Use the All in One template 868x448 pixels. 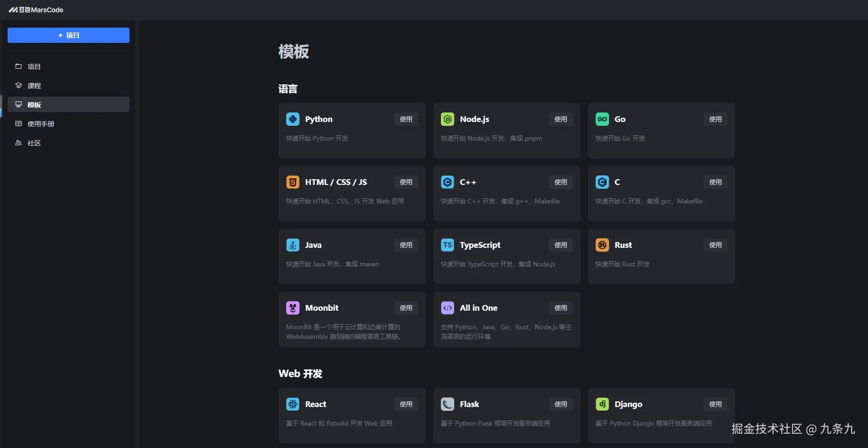[x=561, y=308]
